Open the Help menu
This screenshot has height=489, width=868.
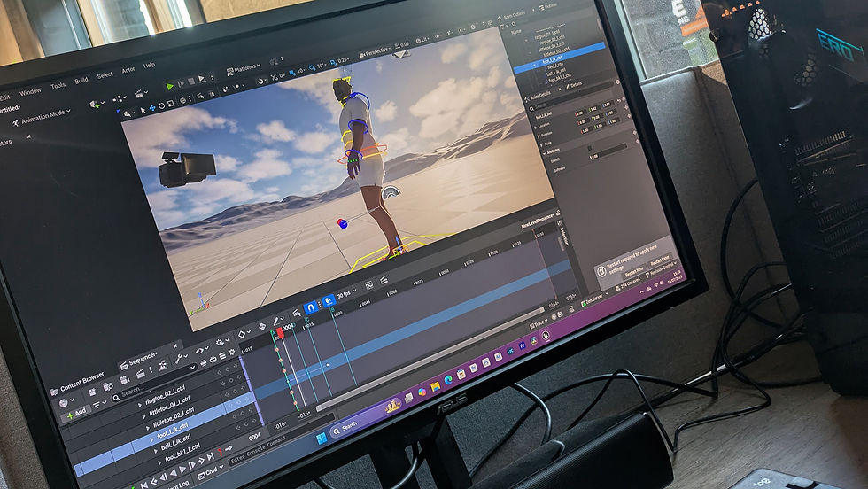(149, 65)
